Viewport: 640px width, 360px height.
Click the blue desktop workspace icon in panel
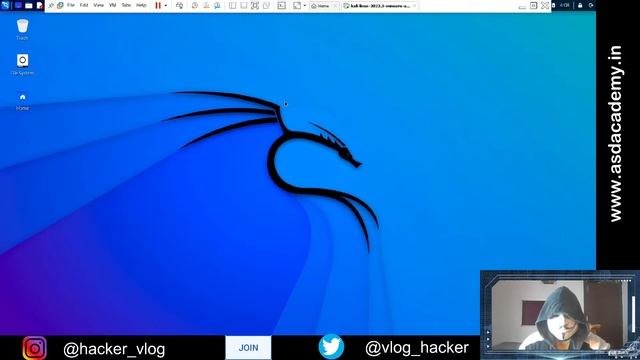click(18, 5)
